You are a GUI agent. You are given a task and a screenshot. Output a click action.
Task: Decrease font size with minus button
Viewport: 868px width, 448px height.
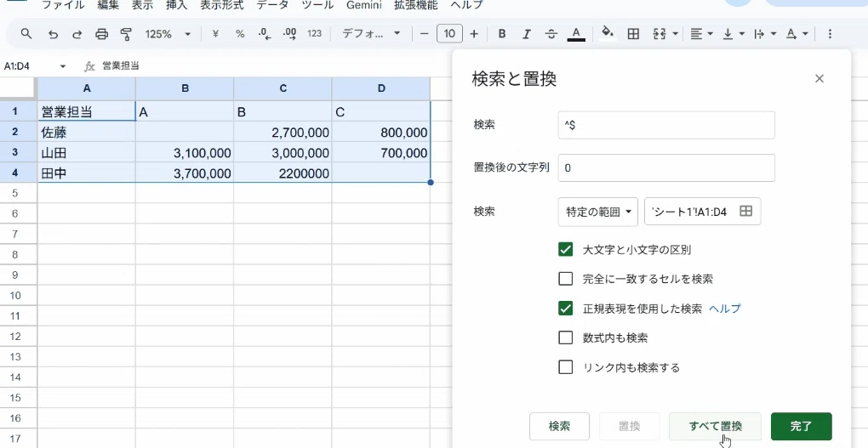click(x=425, y=34)
